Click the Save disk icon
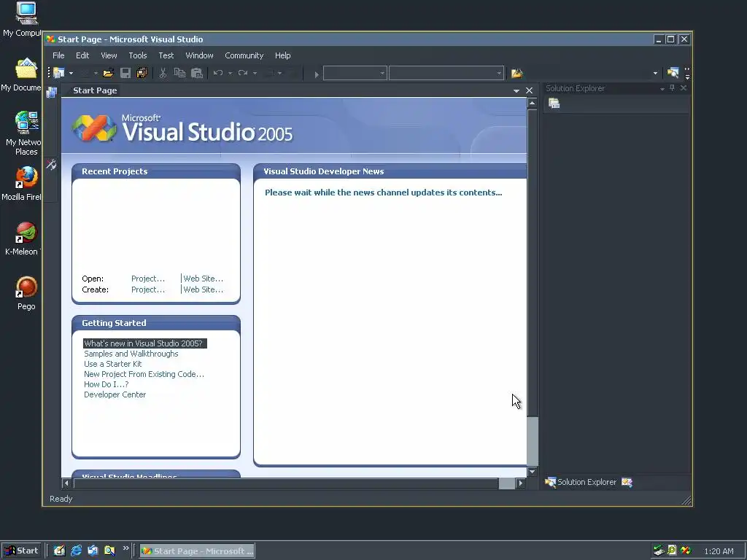The height and width of the screenshot is (560, 747). point(125,73)
